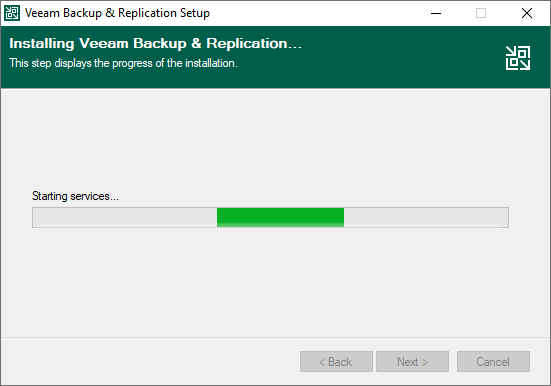Click the horizontal separator line above the buttons
551x386 pixels.
[276, 337]
